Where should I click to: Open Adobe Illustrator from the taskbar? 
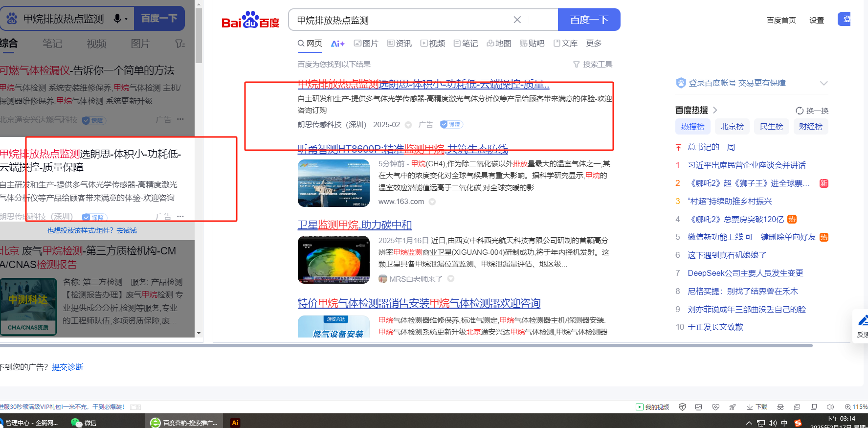pos(235,423)
